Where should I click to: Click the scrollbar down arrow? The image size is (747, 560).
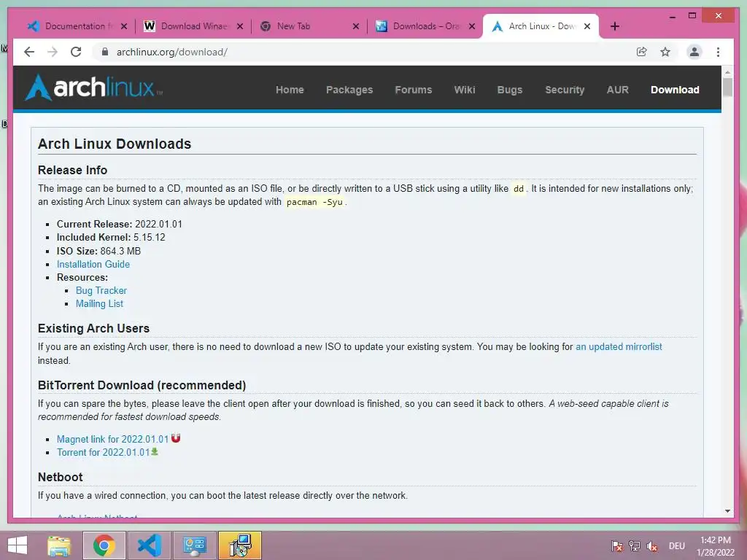(x=727, y=511)
